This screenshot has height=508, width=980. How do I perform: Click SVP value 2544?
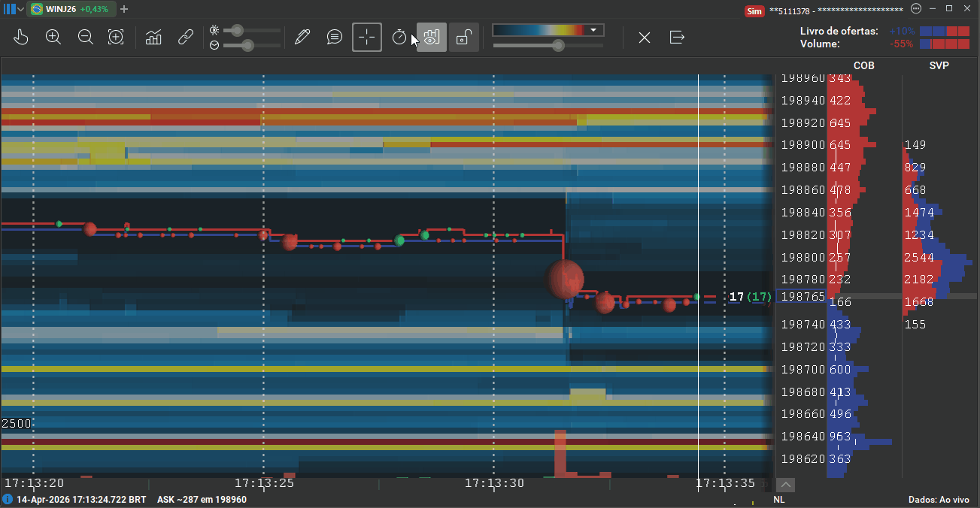919,257
